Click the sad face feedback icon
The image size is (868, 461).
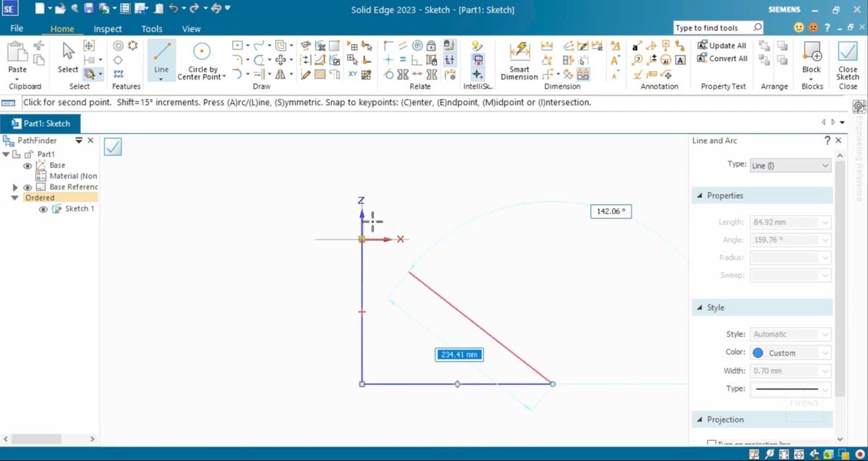[812, 28]
